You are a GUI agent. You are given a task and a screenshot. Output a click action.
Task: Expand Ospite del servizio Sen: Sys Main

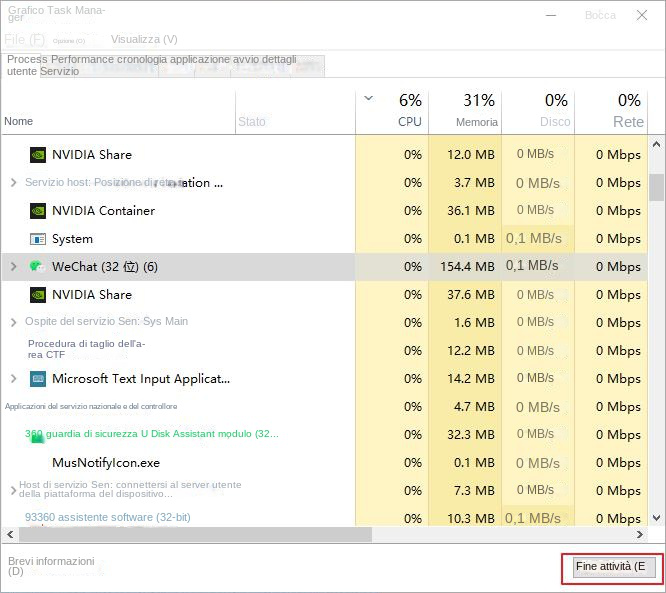coord(13,323)
